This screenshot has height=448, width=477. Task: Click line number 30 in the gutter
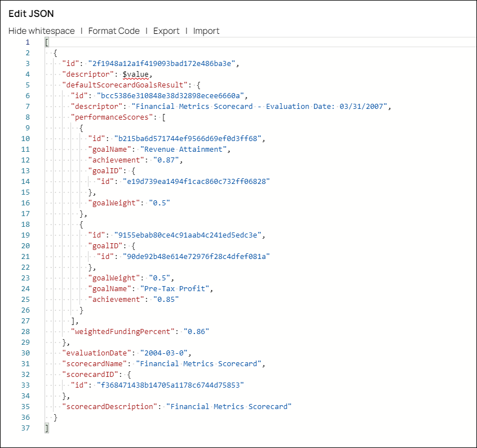click(x=25, y=353)
